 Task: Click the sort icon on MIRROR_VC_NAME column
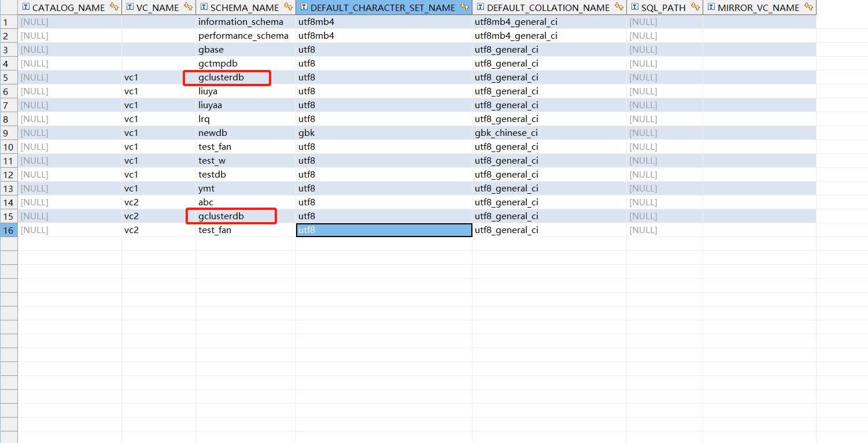coord(808,8)
